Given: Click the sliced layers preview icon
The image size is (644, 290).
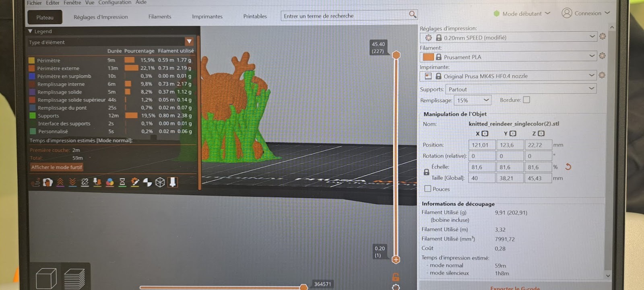Looking at the screenshot, I should pyautogui.click(x=75, y=278).
